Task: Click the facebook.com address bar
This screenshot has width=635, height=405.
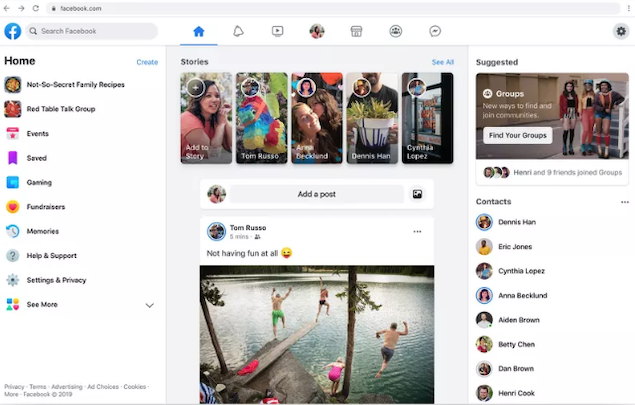Action: pyautogui.click(x=333, y=8)
